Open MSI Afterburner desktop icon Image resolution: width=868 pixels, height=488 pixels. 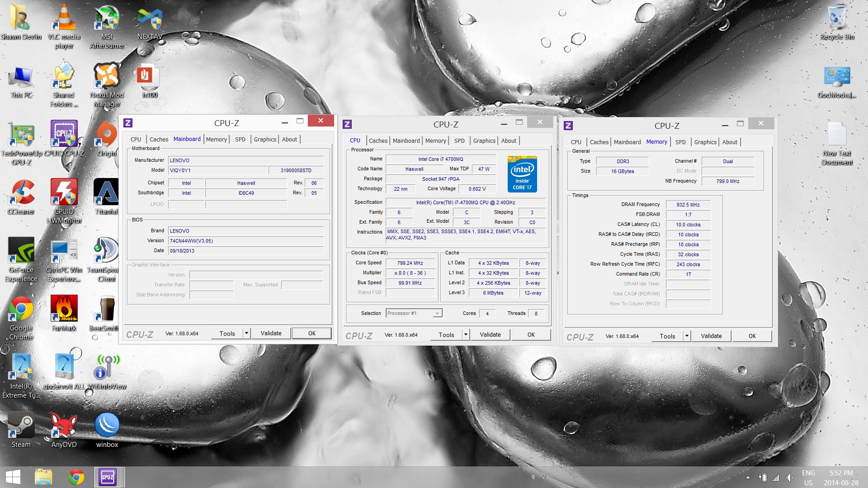107,27
